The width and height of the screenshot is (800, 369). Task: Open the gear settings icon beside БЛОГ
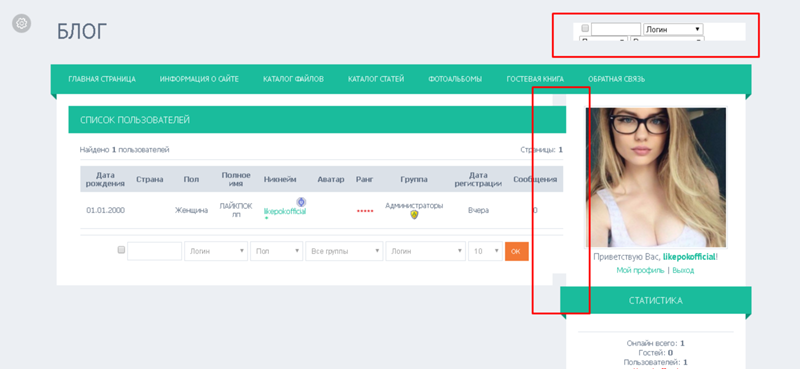(x=21, y=23)
